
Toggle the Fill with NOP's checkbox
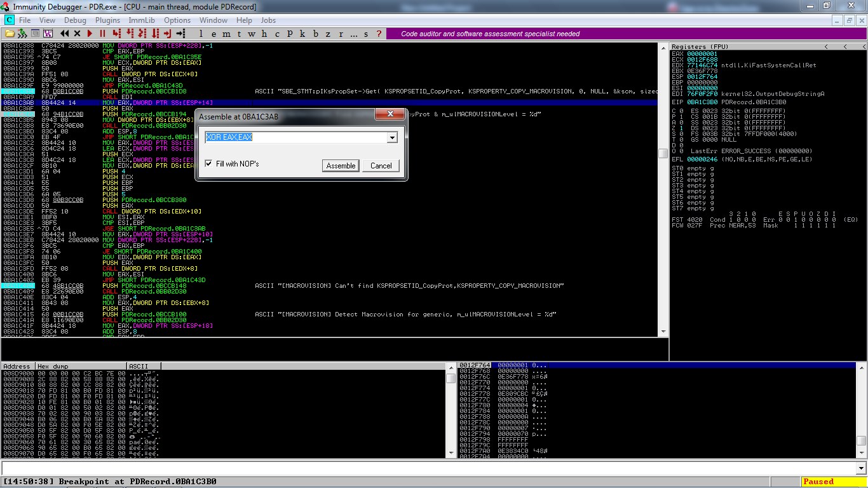point(209,164)
